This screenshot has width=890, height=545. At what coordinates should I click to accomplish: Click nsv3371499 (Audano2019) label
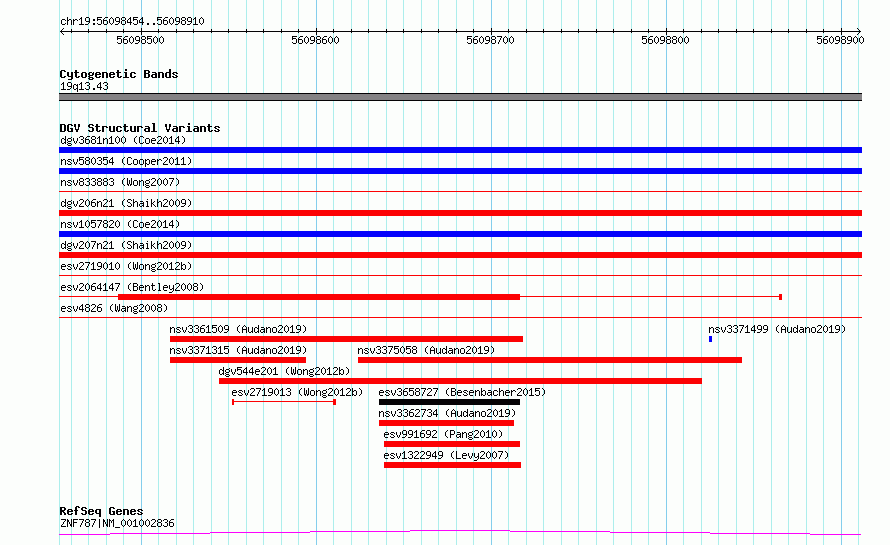776,329
